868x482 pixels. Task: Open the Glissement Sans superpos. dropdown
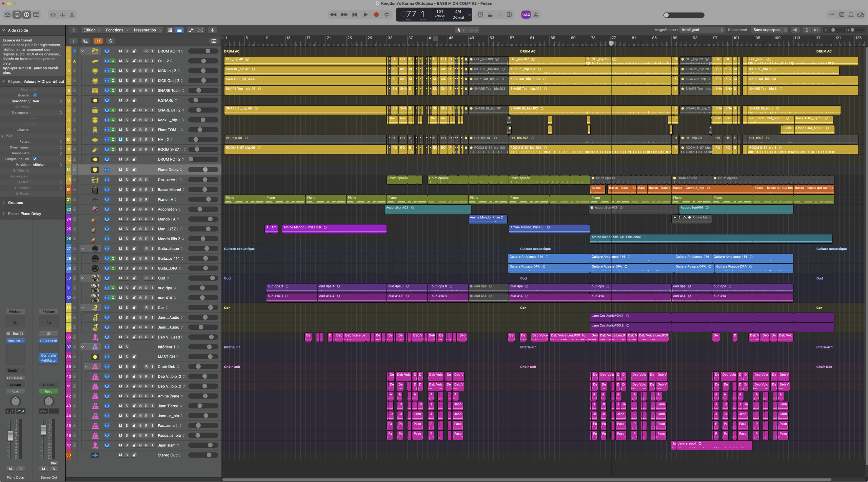click(x=769, y=30)
